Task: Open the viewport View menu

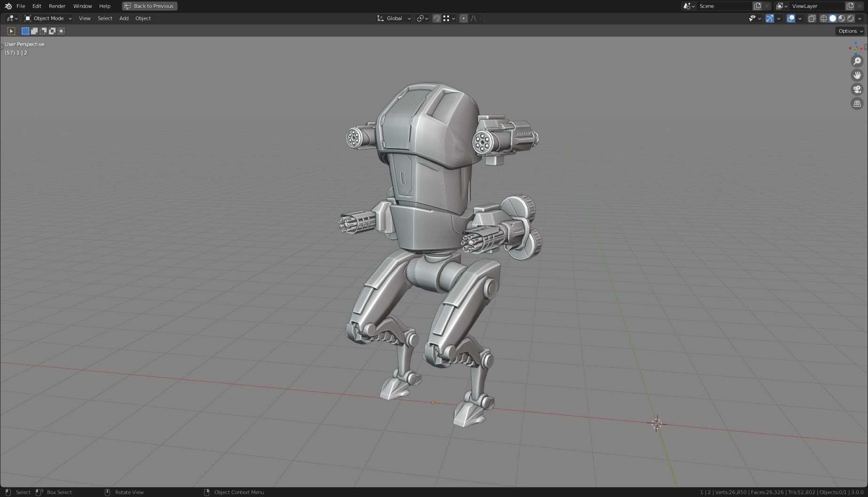Action: coord(85,18)
